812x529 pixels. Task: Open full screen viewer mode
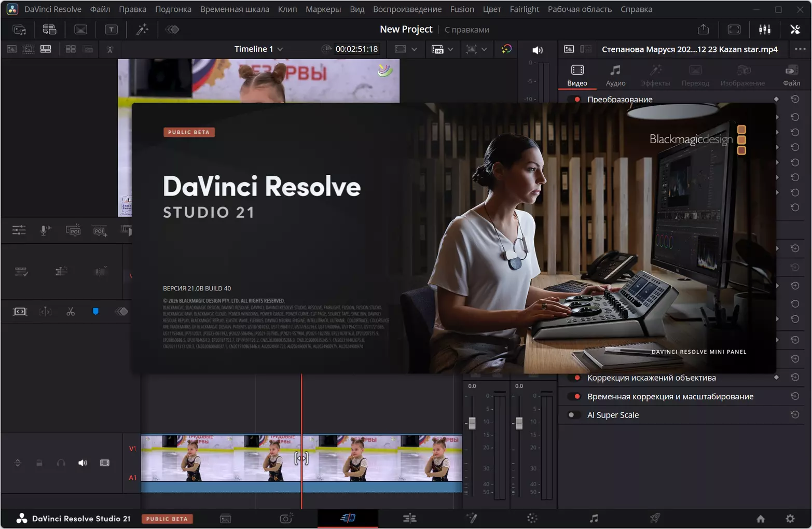pos(734,30)
